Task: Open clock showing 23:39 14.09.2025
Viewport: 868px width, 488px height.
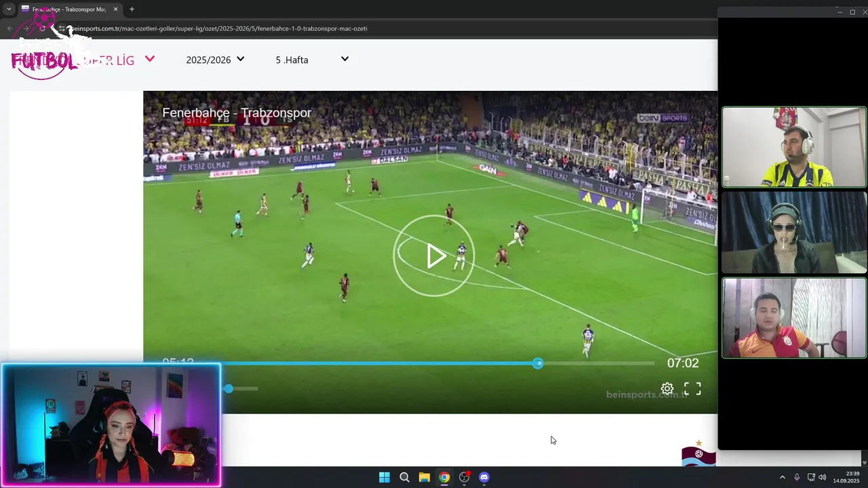Action: coord(846,477)
